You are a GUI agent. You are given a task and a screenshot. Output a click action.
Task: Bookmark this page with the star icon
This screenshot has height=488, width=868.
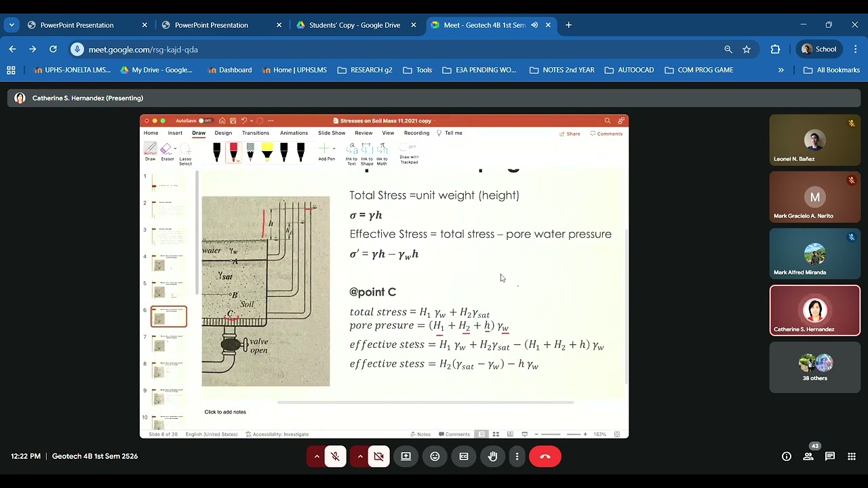(747, 49)
